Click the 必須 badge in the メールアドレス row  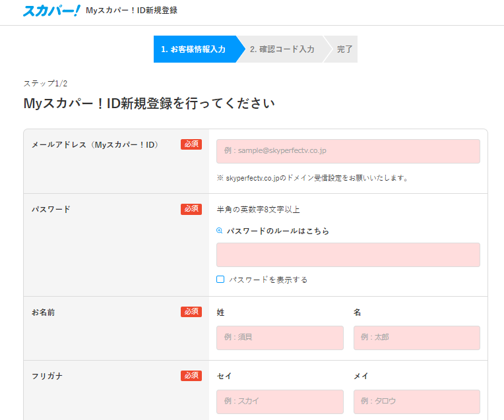191,144
